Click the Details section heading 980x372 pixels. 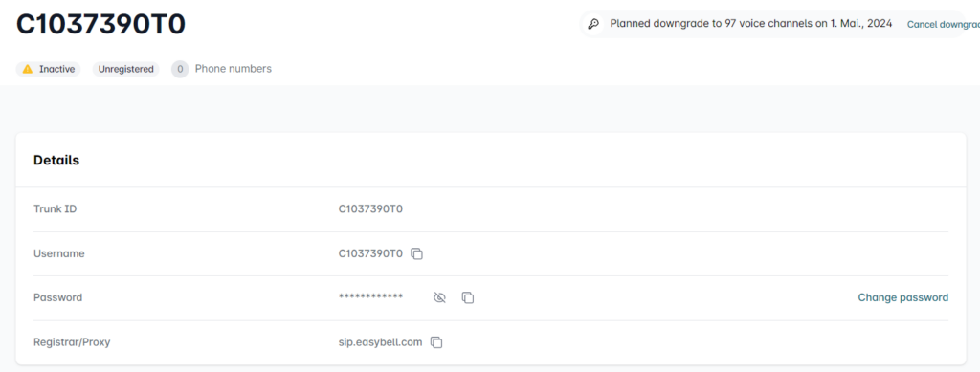56,161
